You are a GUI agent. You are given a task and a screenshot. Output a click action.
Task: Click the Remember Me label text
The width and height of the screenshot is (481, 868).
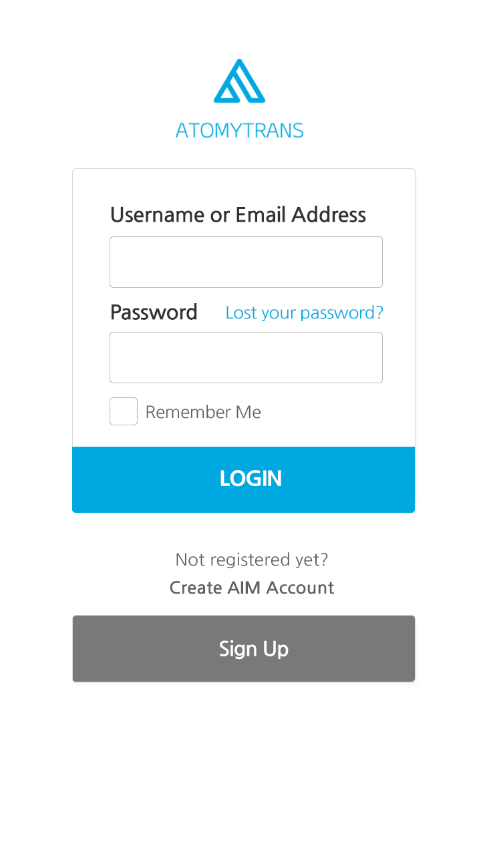(x=203, y=412)
